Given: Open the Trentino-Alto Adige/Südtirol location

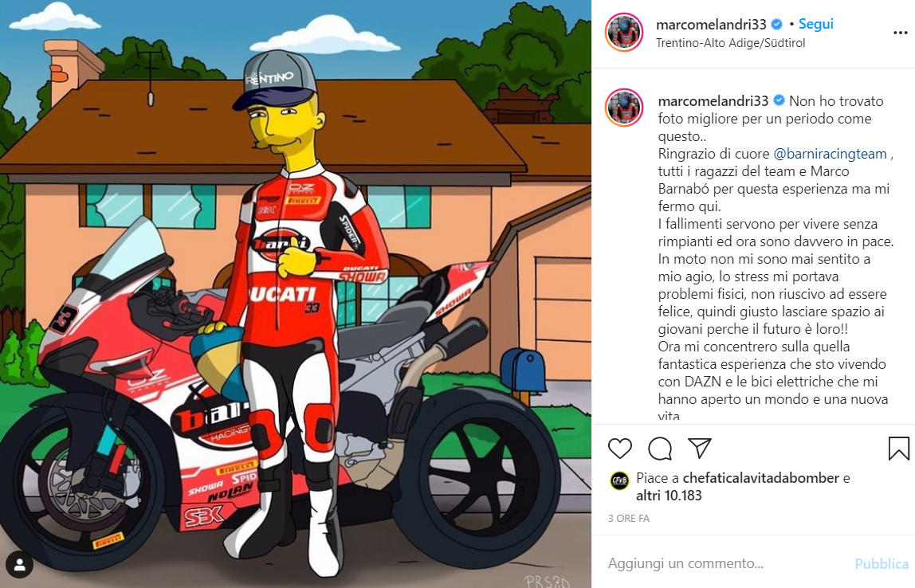Looking at the screenshot, I should click(x=730, y=42).
